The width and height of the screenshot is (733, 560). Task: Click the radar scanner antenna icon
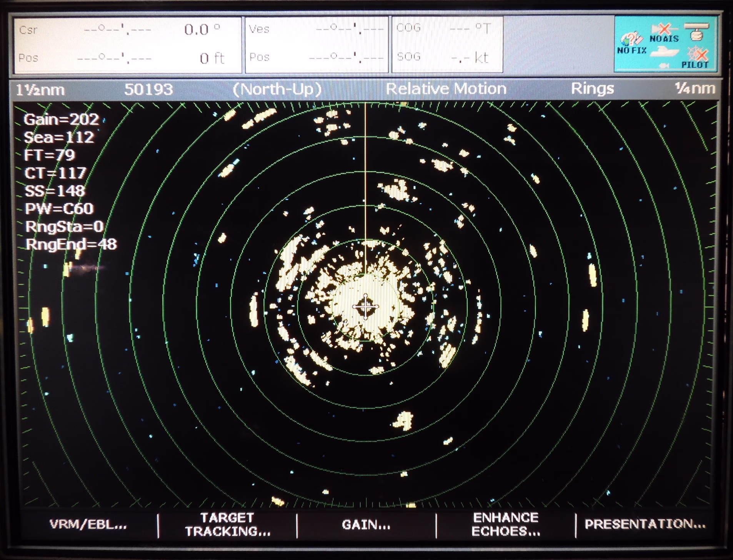pos(697,32)
